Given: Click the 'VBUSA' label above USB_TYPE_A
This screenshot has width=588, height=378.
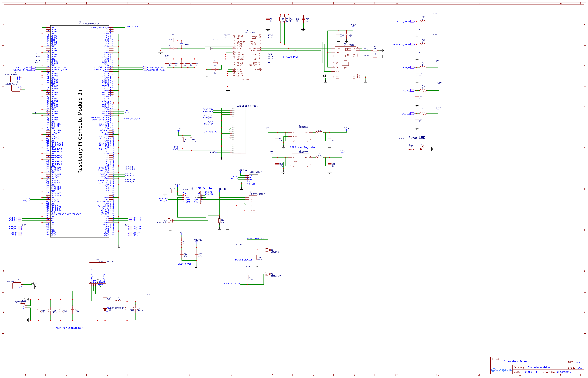Looking at the screenshot, I should [243, 170].
